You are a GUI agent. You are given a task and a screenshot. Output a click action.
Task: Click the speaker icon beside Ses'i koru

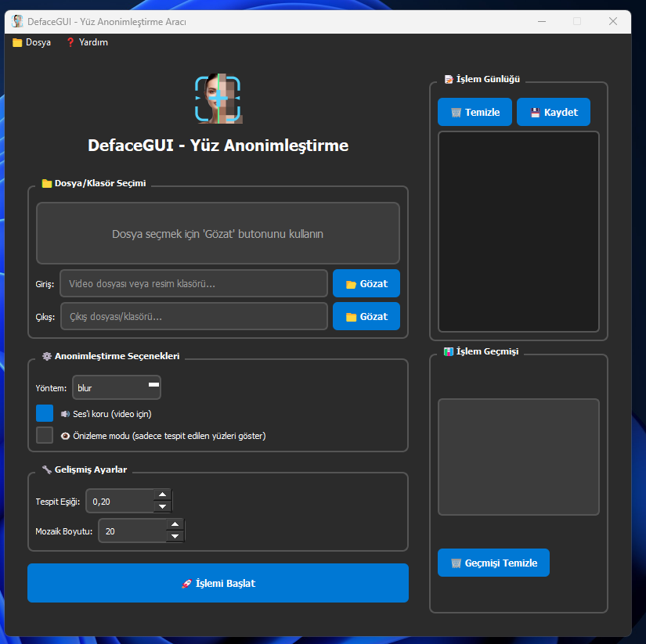point(66,414)
